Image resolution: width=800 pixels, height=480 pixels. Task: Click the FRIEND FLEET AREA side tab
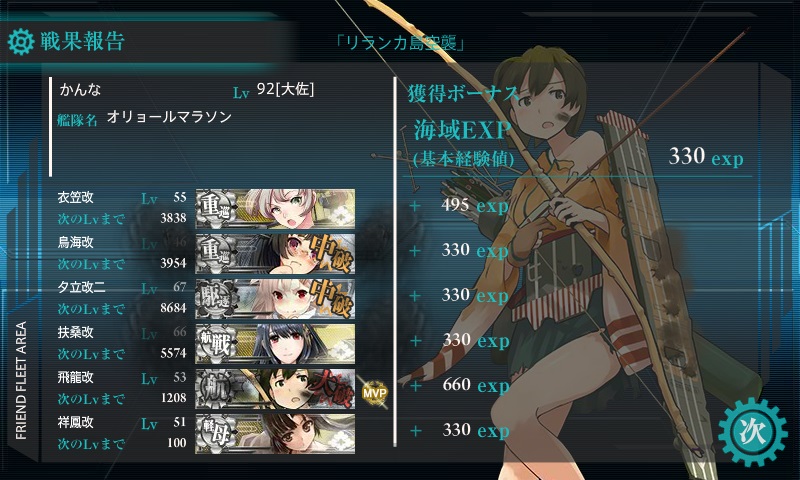[x=21, y=380]
